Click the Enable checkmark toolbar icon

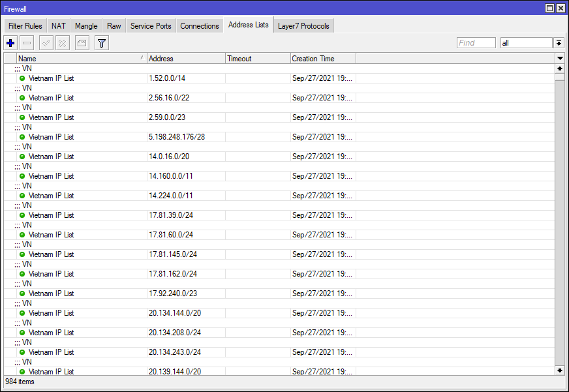[46, 43]
